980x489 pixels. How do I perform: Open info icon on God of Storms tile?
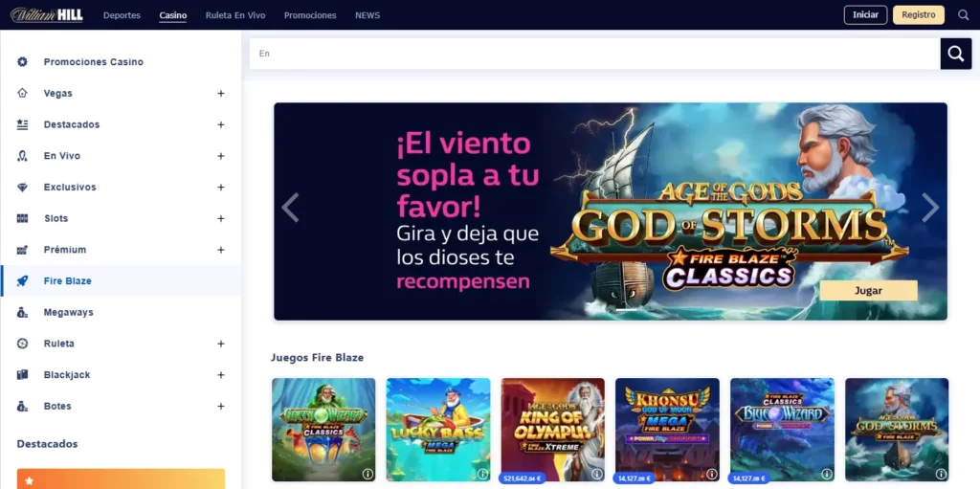pos(941,474)
